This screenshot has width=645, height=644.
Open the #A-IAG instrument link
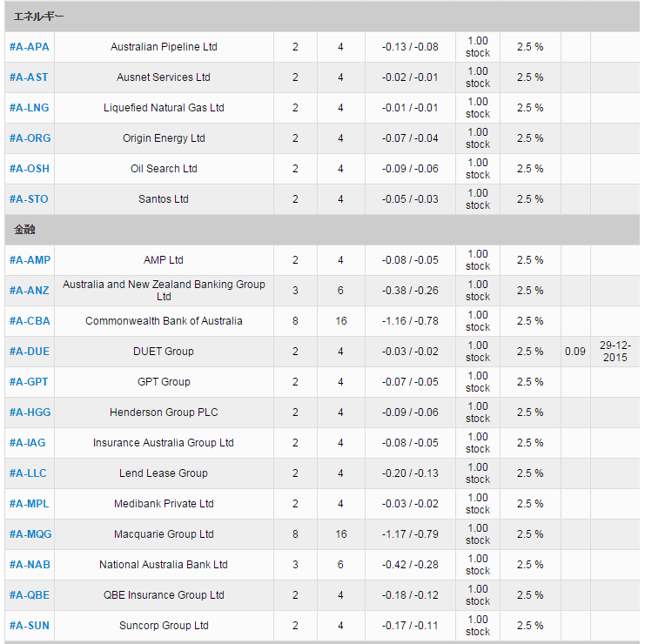pyautogui.click(x=28, y=442)
